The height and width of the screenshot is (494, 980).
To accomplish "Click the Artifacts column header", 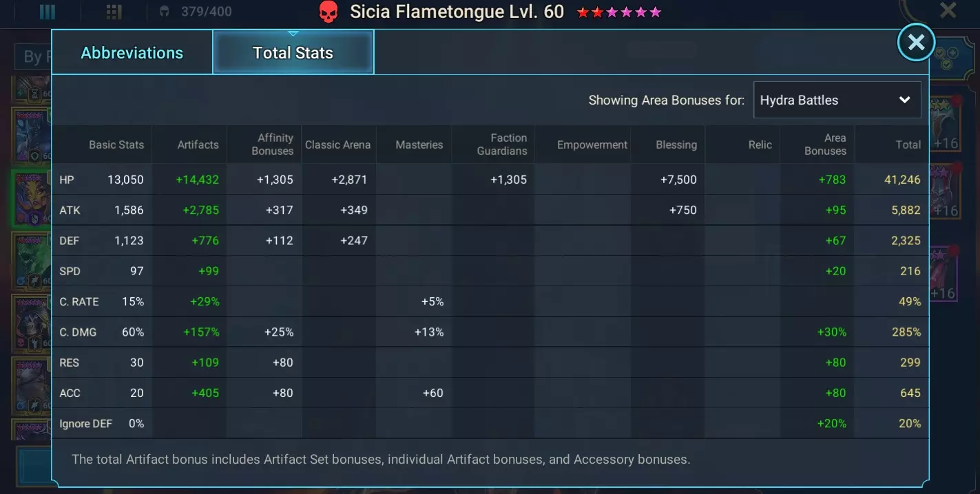I will click(x=198, y=144).
